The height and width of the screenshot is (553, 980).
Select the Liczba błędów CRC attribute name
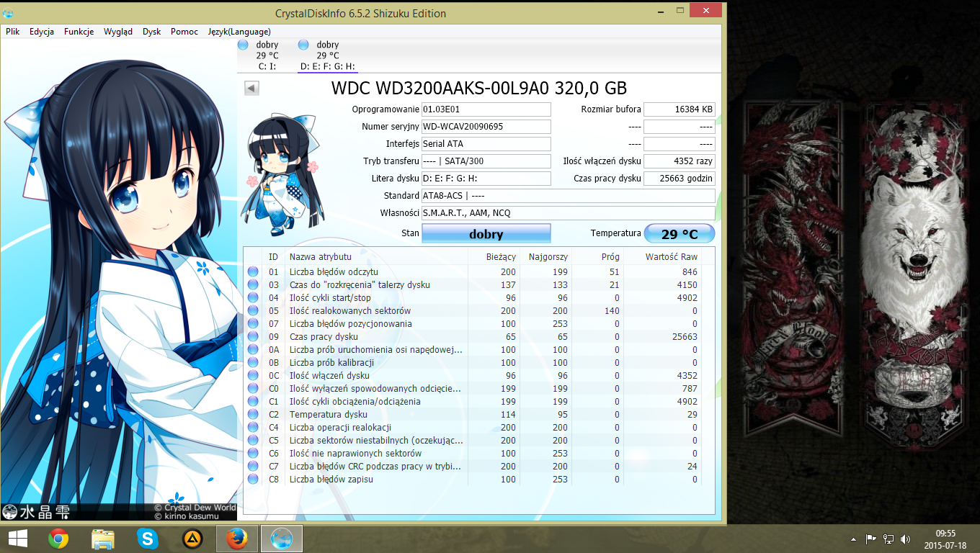(375, 467)
